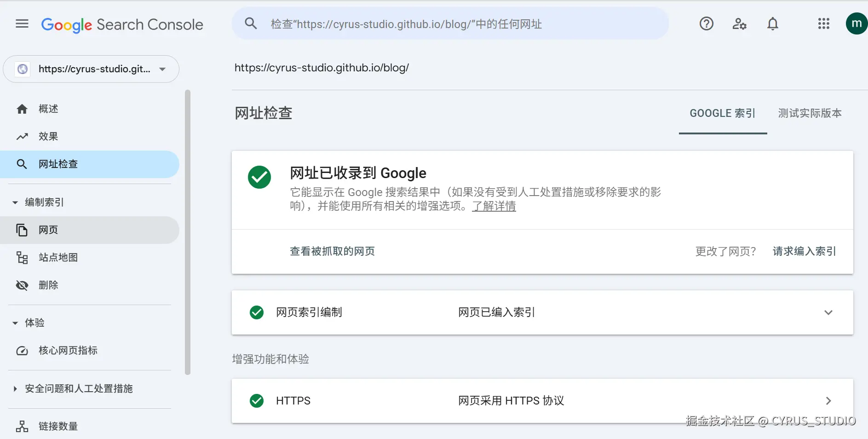This screenshot has height=439, width=868.
Task: Expand the 网页索引编制 row
Action: (x=828, y=312)
